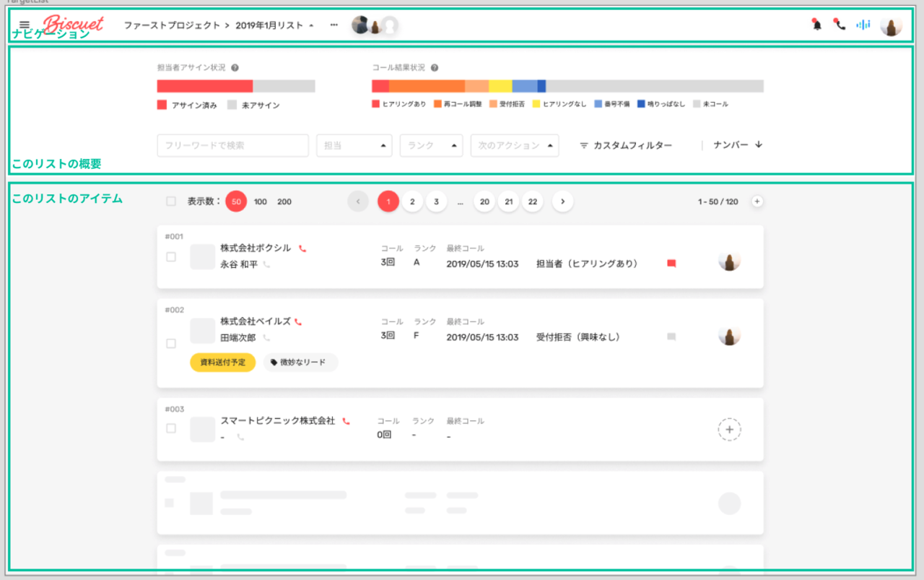924x580 pixels.
Task: Go to page 2 in pagination
Action: [412, 202]
